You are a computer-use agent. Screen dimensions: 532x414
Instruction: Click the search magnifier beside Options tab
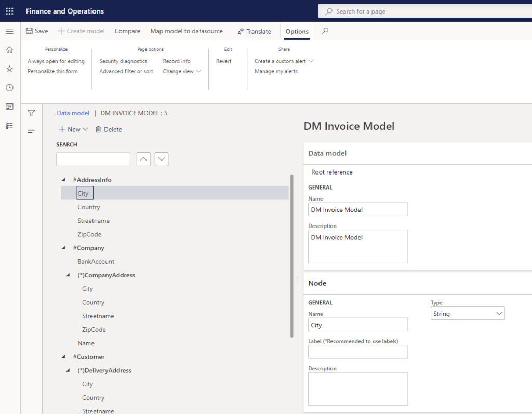pyautogui.click(x=325, y=31)
